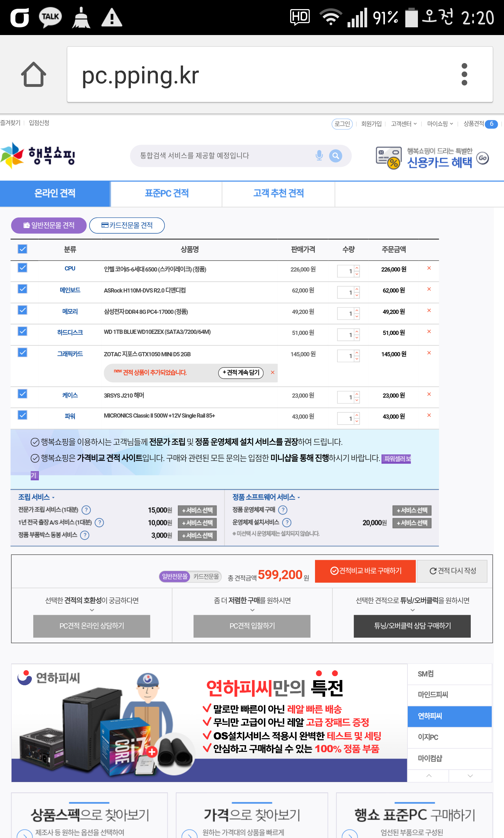Toggle the 그래픽카드 row checkbox
Image resolution: width=504 pixels, height=838 pixels.
pyautogui.click(x=22, y=353)
